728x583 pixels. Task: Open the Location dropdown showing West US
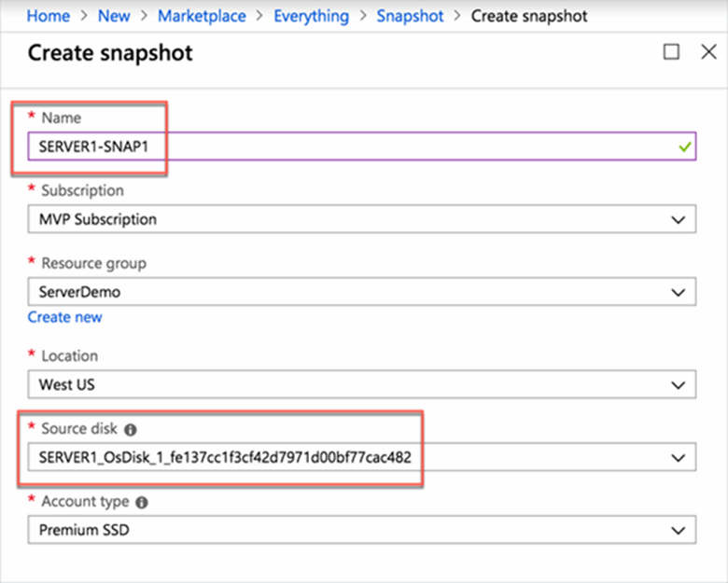click(362, 384)
